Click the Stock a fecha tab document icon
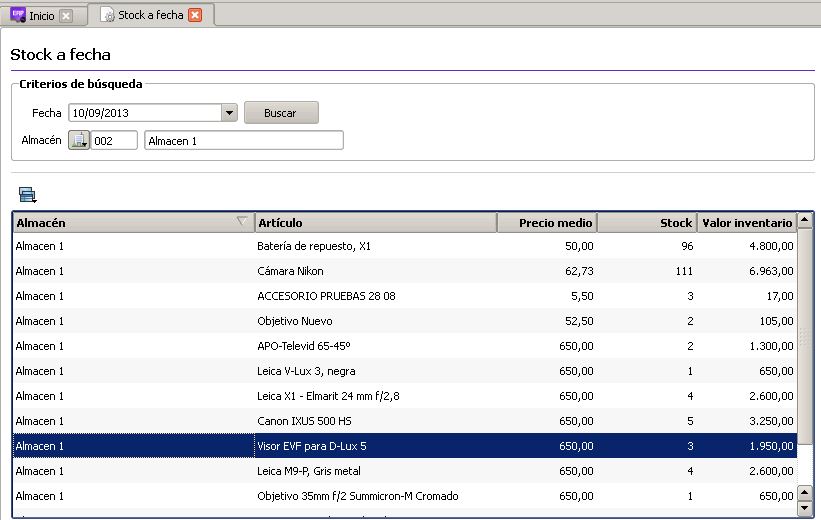The width and height of the screenshot is (821, 520). click(107, 15)
